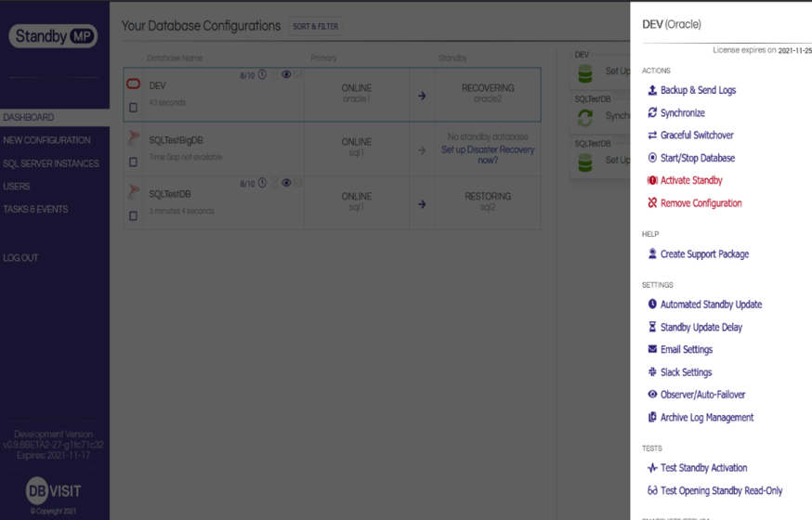Click the Test Opening Standby Read-Only glasses icon
This screenshot has width=812, height=520.
(x=652, y=490)
